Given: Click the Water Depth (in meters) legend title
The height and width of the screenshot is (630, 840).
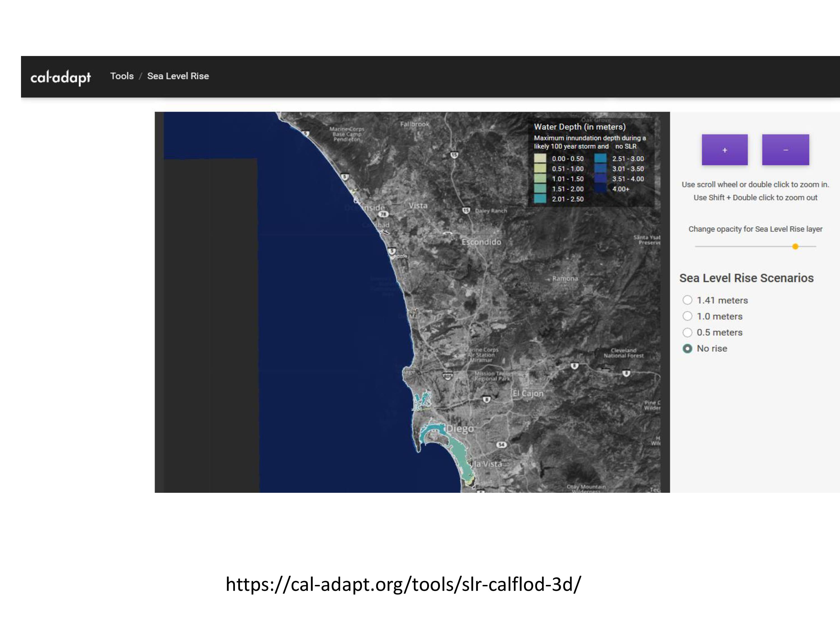Looking at the screenshot, I should pyautogui.click(x=580, y=127).
